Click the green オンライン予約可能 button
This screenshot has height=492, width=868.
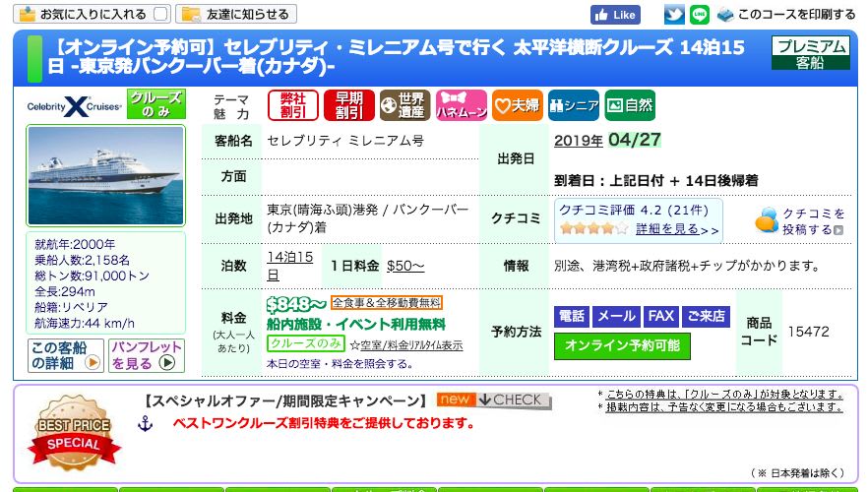(x=622, y=346)
